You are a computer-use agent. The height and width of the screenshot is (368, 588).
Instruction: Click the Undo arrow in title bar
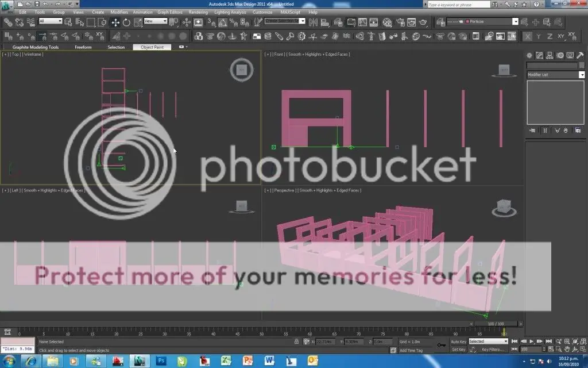tap(46, 4)
